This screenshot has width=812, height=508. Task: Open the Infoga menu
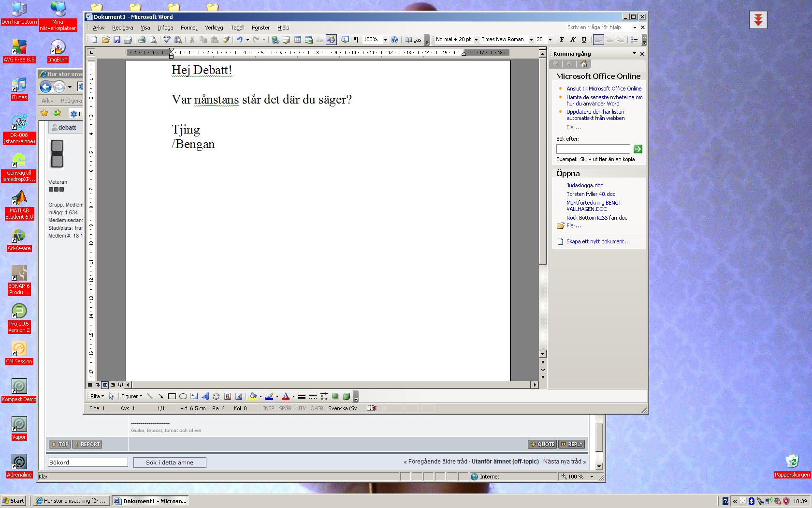[165, 28]
